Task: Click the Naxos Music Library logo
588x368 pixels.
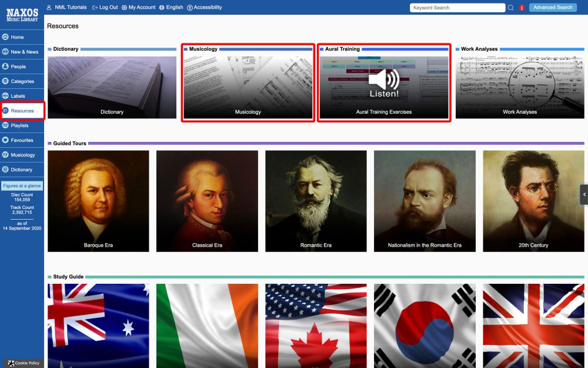Action: 22,15
